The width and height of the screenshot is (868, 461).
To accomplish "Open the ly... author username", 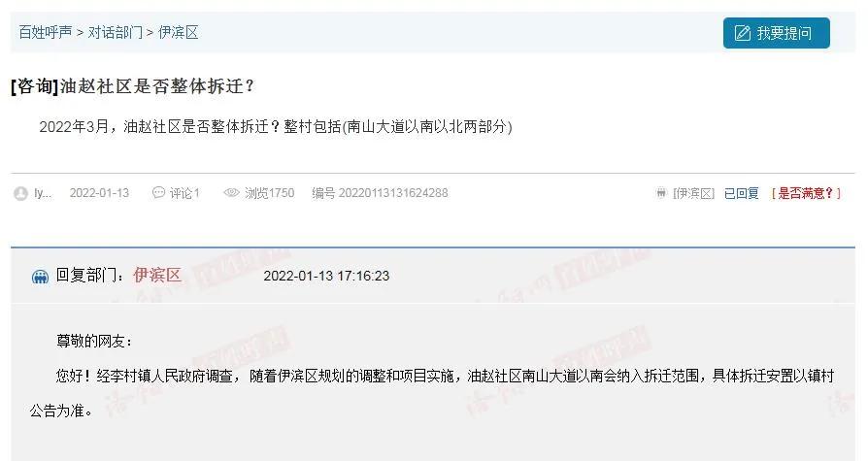I will (x=43, y=193).
